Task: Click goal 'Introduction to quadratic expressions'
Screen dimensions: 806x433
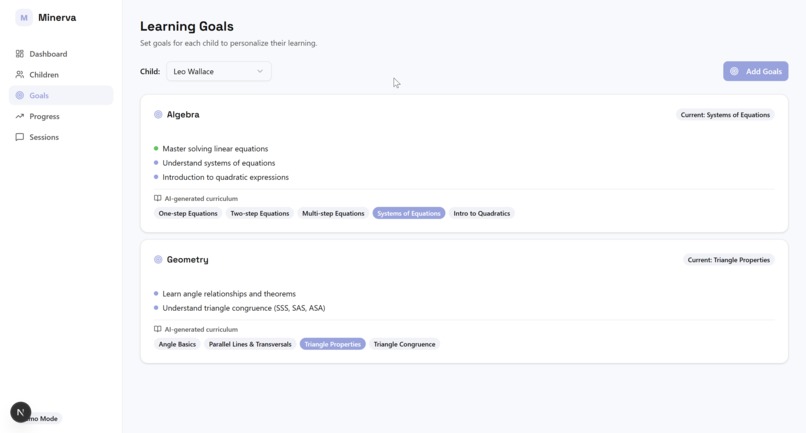Action: pyautogui.click(x=226, y=177)
